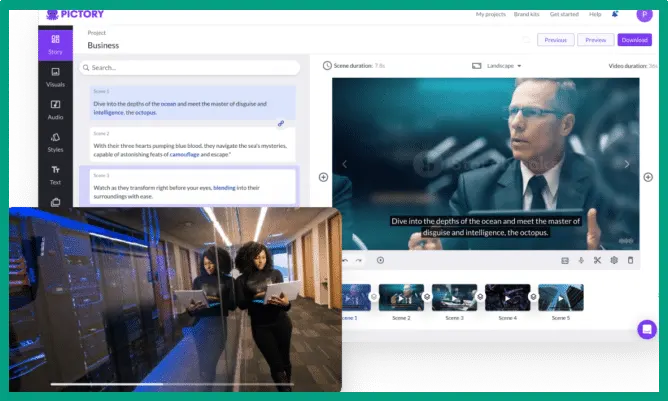This screenshot has width=668, height=401.
Task: Click the link icon between scenes 1 and 2
Action: click(x=281, y=124)
